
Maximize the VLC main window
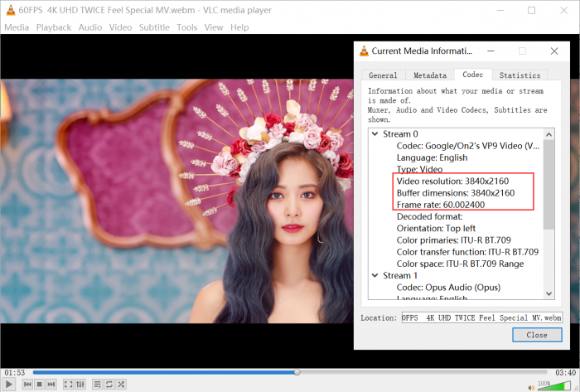click(x=532, y=10)
